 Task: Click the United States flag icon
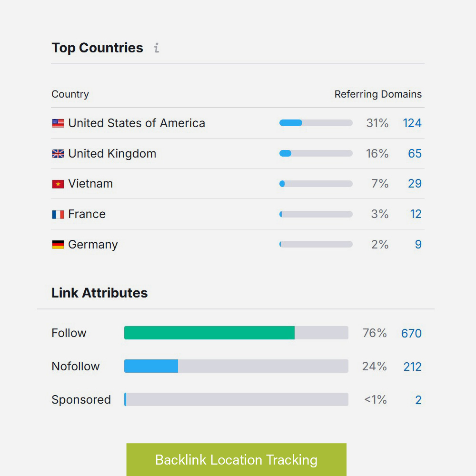tap(58, 123)
